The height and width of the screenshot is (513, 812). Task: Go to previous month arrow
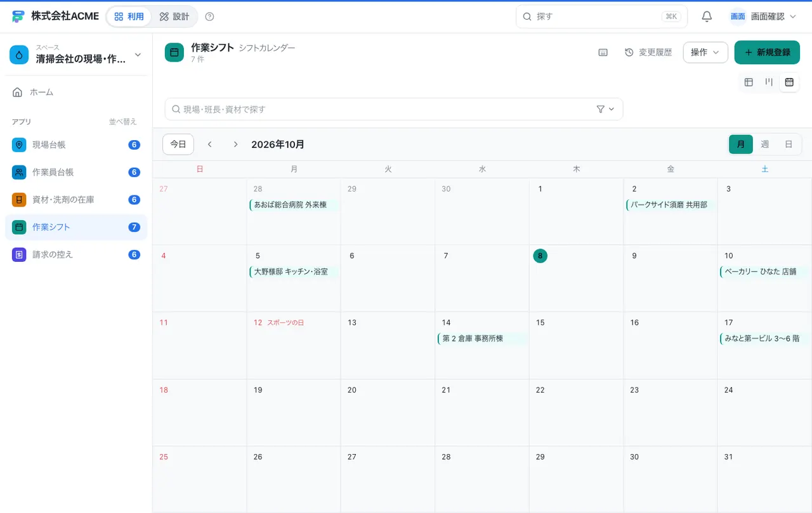[x=209, y=144]
